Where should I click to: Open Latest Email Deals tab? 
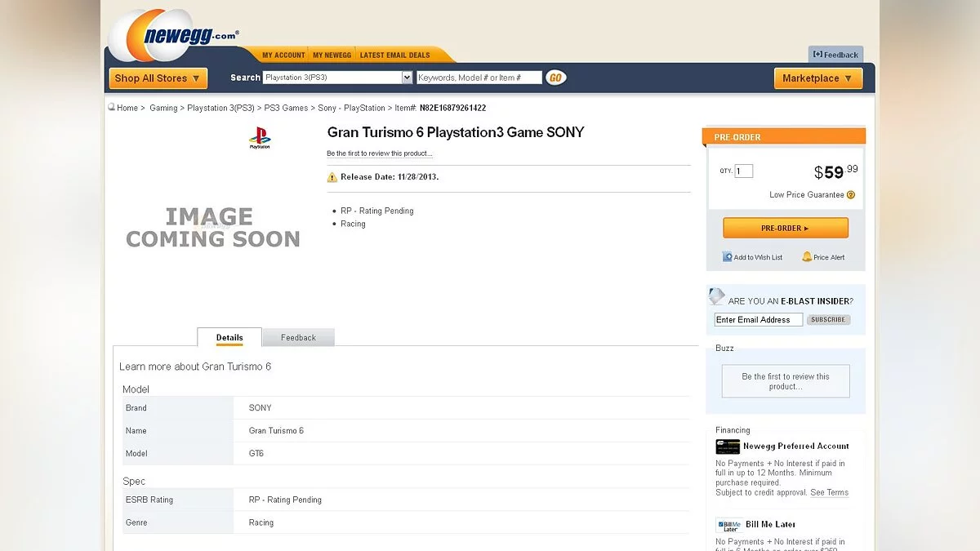click(x=394, y=56)
